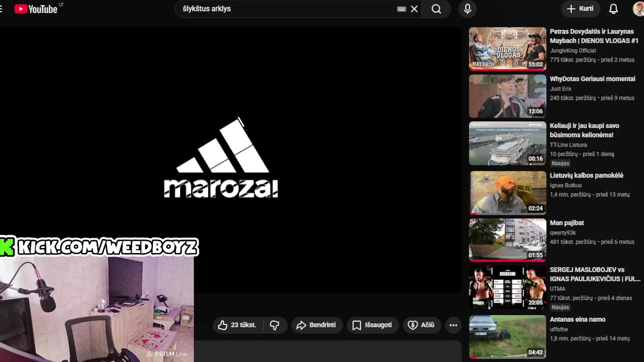Open Maslobojev fight thumbnail 22:05

click(508, 287)
